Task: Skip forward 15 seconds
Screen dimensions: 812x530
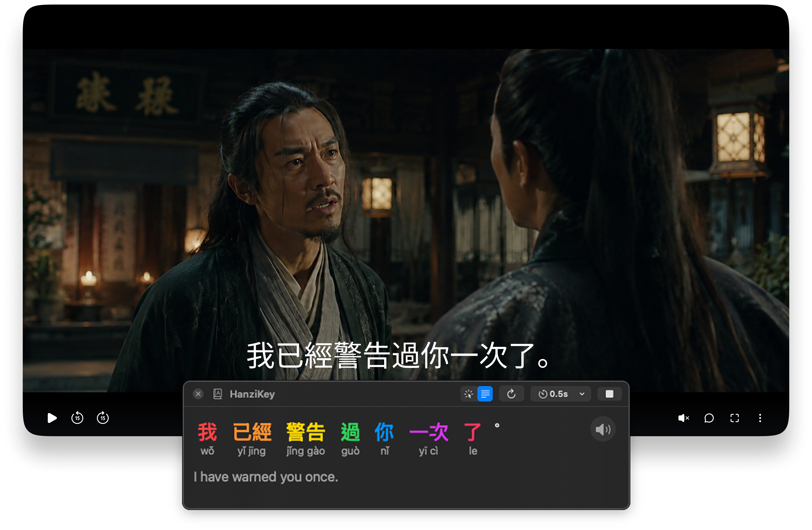Action: coord(103,418)
